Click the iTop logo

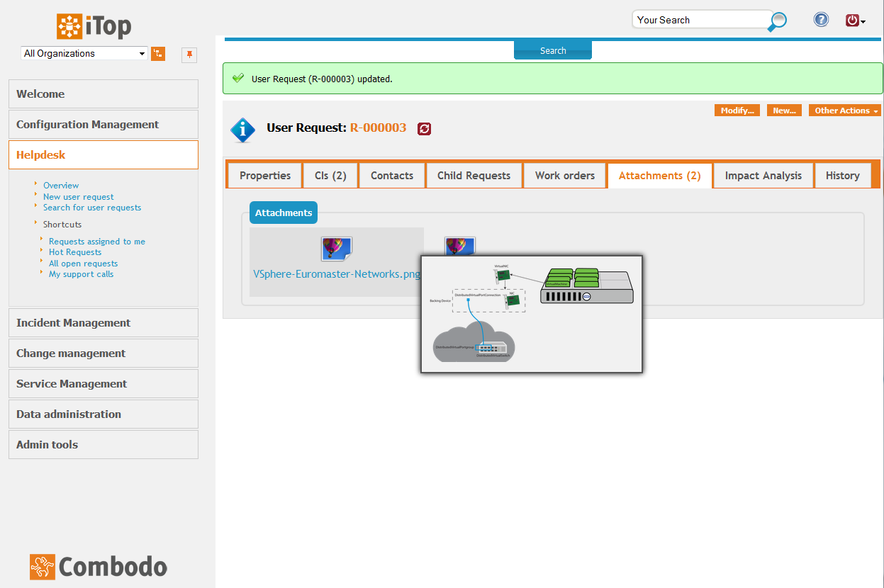point(94,27)
